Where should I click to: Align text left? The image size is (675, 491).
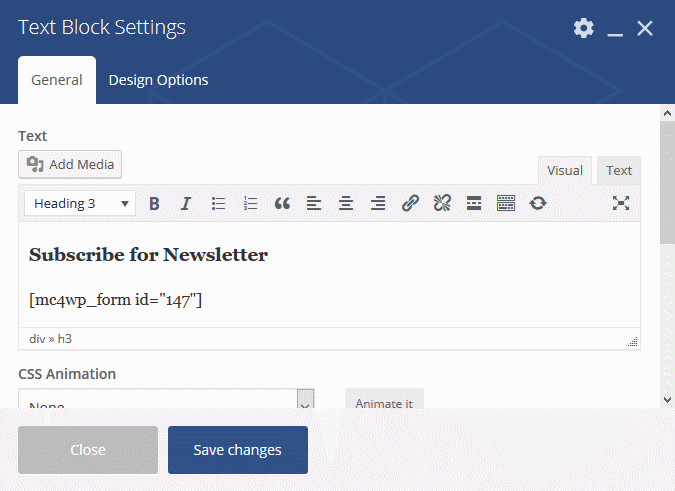pos(314,203)
